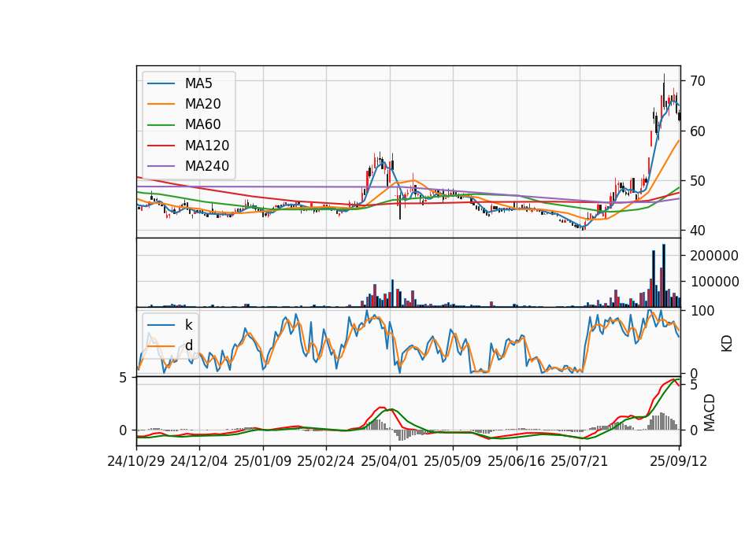Click the MACD axis title

click(710, 413)
